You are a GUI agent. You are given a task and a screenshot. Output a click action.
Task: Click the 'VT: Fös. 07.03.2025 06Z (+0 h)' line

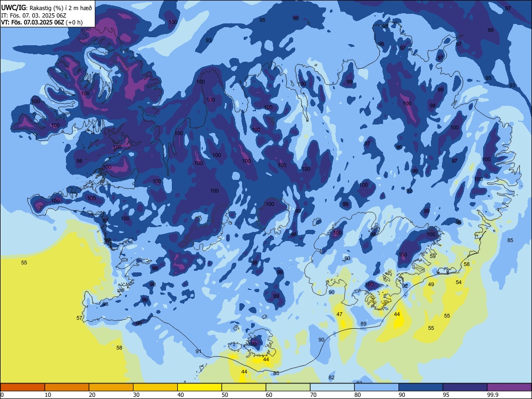[x=41, y=22]
